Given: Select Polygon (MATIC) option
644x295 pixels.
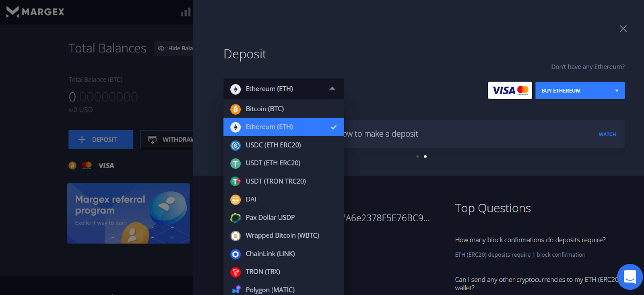Looking at the screenshot, I should (284, 288).
